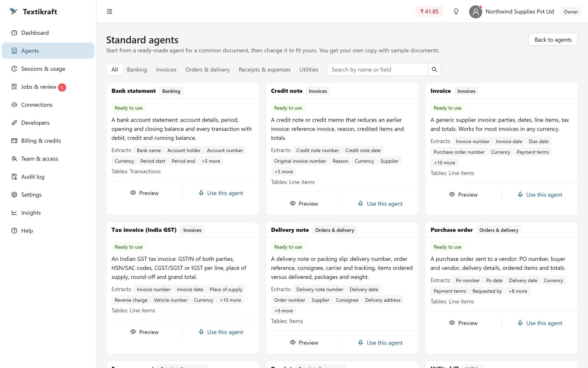Use the Invoice agent
588x368 pixels.
[540, 195]
